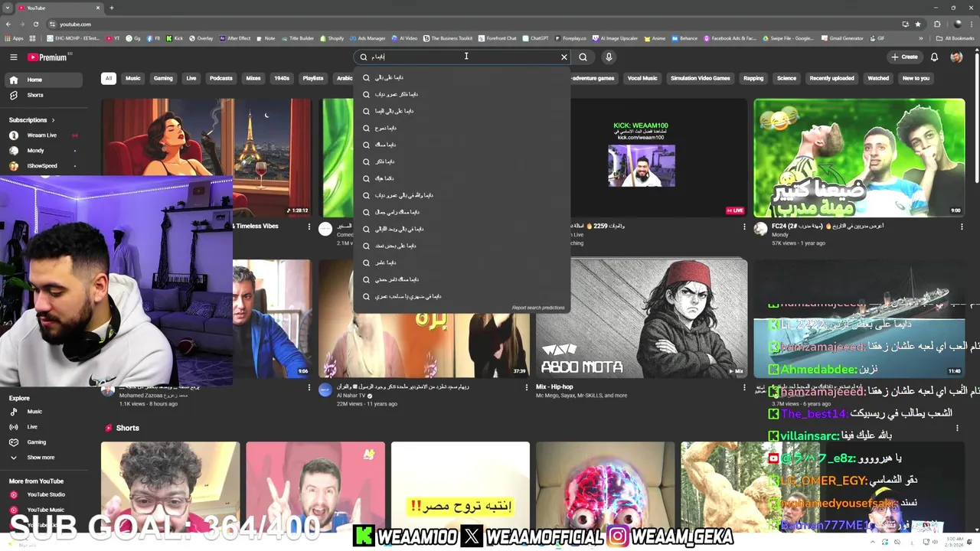Open the ABDO MOTA hip-hop mix thumbnail

pos(642,319)
